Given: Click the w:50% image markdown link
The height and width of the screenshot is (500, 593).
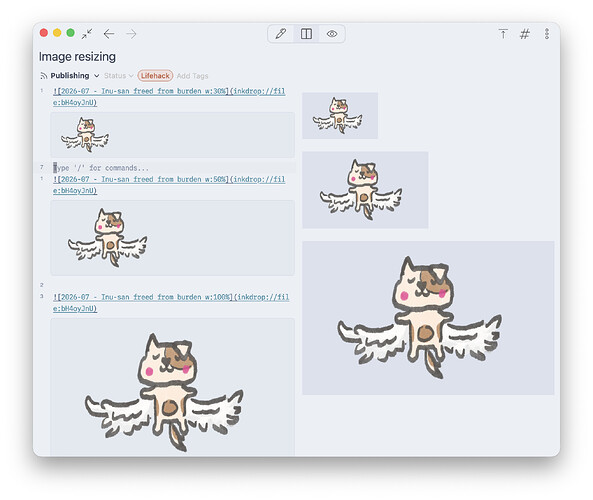Looking at the screenshot, I should pos(169,185).
